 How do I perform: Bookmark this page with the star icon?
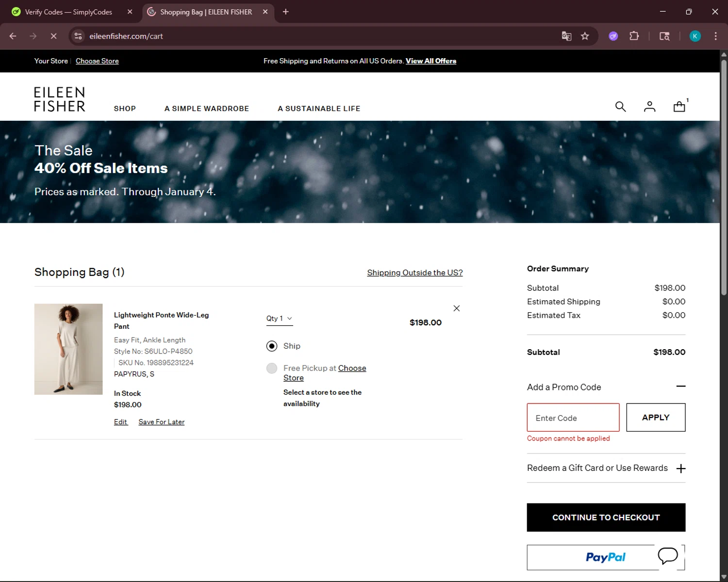(x=585, y=36)
